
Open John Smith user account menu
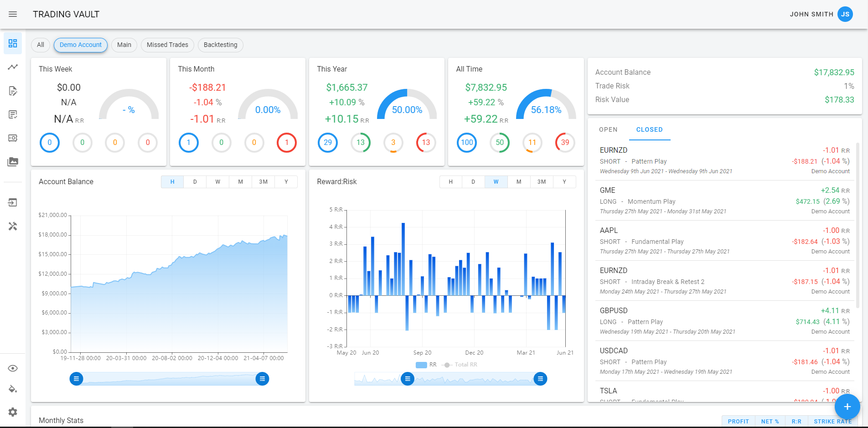[845, 14]
